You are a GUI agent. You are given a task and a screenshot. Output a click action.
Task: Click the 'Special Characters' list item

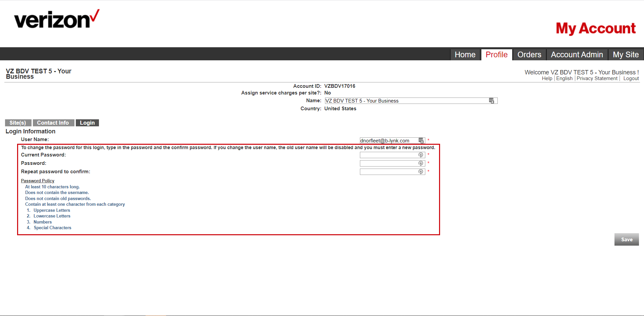click(52, 228)
